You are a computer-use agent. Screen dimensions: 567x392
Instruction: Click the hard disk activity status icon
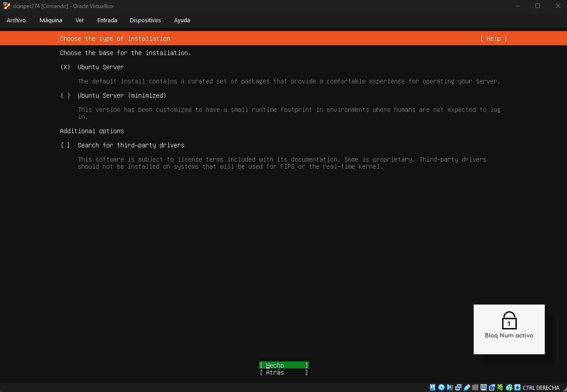(x=432, y=388)
